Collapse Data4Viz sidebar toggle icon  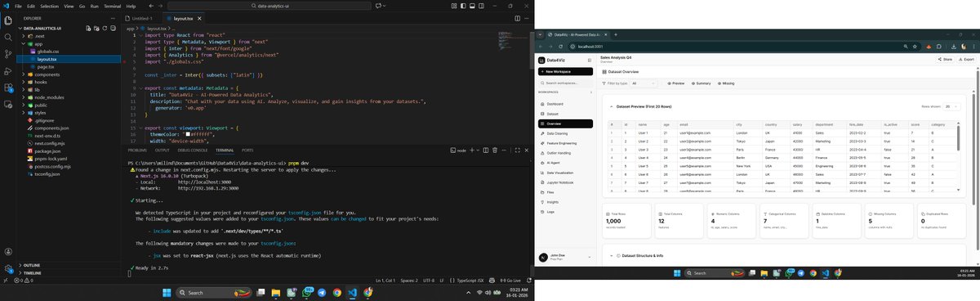tap(589, 61)
